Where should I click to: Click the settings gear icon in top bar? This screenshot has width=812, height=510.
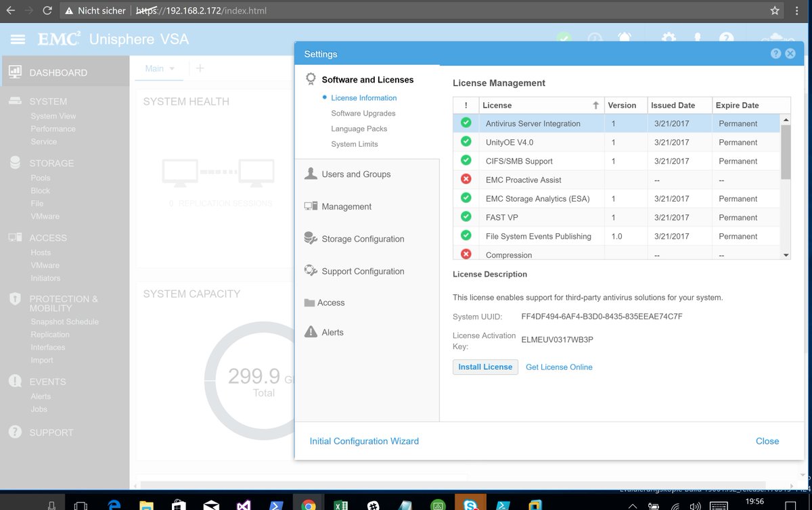pos(669,39)
